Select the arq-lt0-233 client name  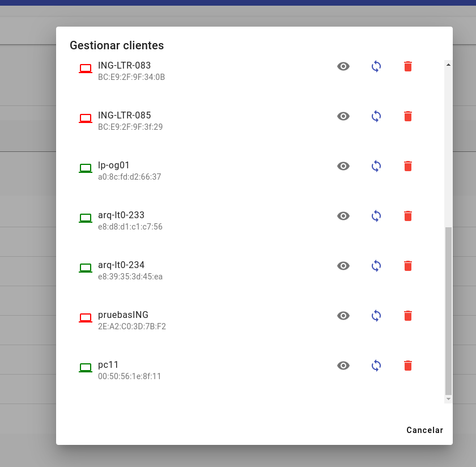click(121, 215)
